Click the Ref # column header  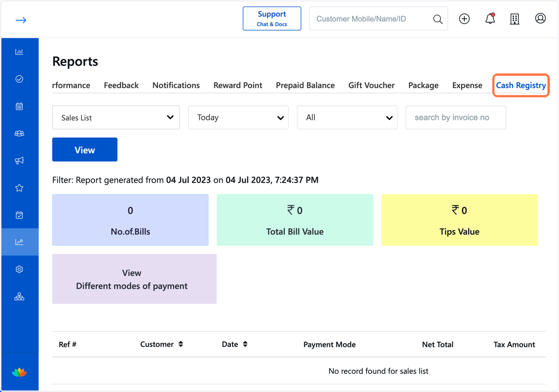(x=68, y=345)
